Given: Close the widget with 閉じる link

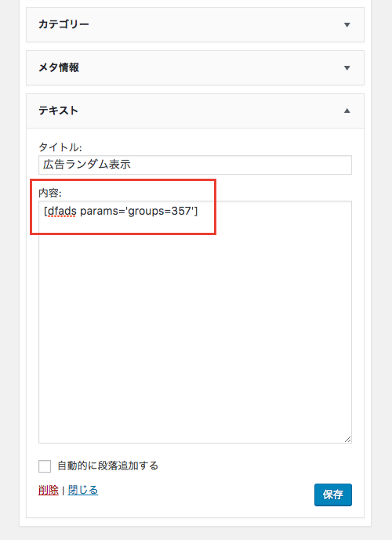Looking at the screenshot, I should (83, 490).
